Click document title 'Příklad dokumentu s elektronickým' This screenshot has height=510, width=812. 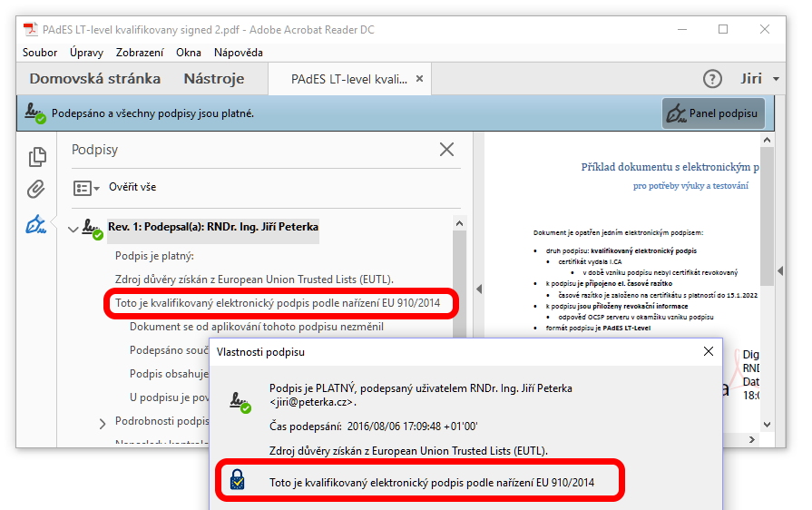[670, 167]
